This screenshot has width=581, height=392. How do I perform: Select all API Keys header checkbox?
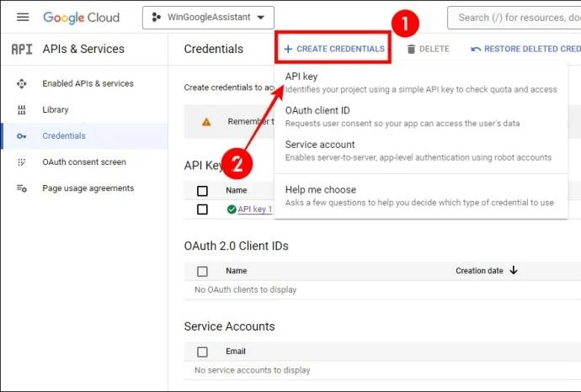coord(202,191)
